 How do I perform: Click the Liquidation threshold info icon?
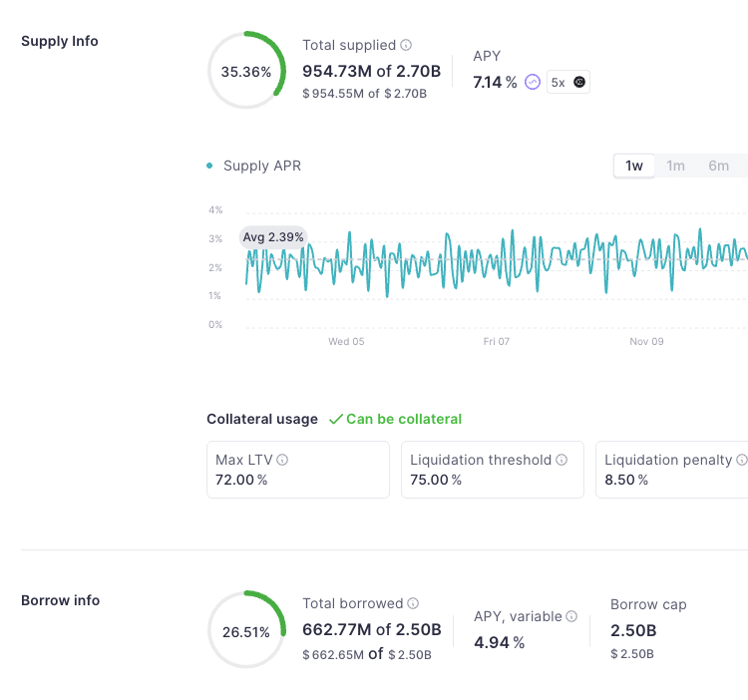tap(561, 460)
